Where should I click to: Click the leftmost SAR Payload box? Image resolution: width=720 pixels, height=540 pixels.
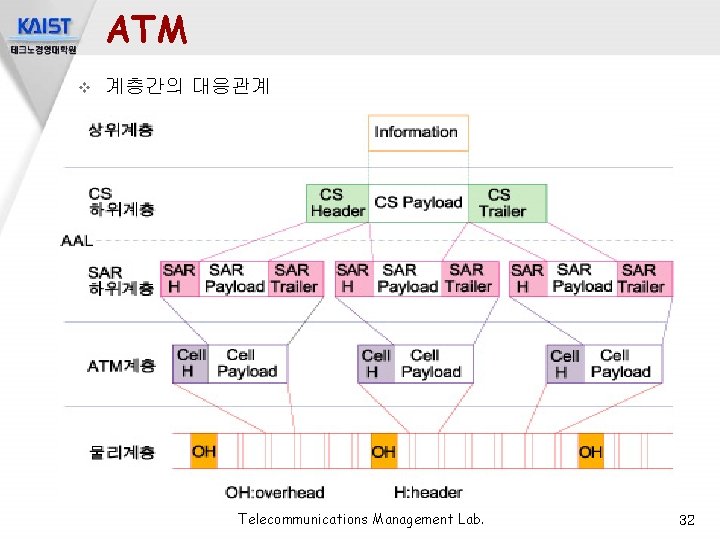click(234, 279)
